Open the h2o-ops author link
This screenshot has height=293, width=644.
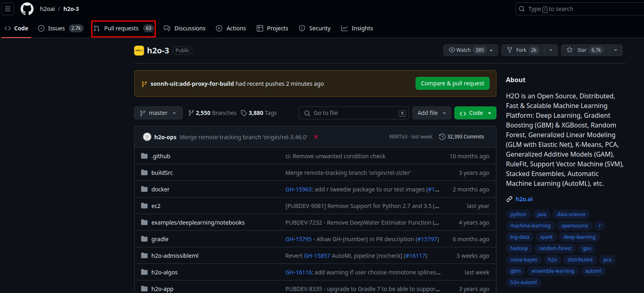(x=165, y=137)
